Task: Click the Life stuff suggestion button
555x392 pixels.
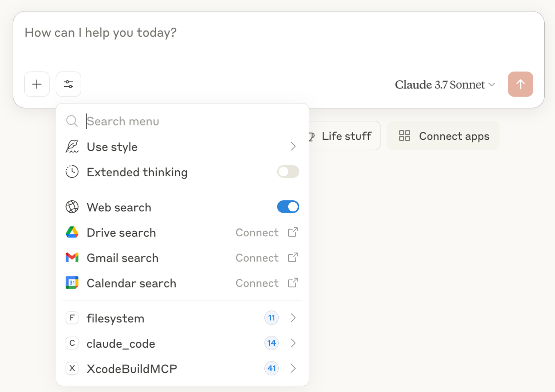Action: coord(344,136)
